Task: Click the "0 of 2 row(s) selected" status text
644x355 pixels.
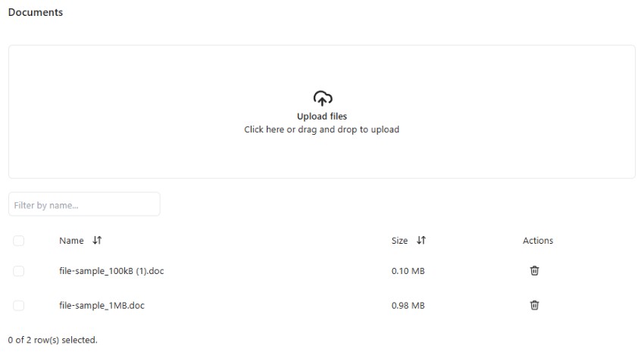Action: (x=52, y=340)
